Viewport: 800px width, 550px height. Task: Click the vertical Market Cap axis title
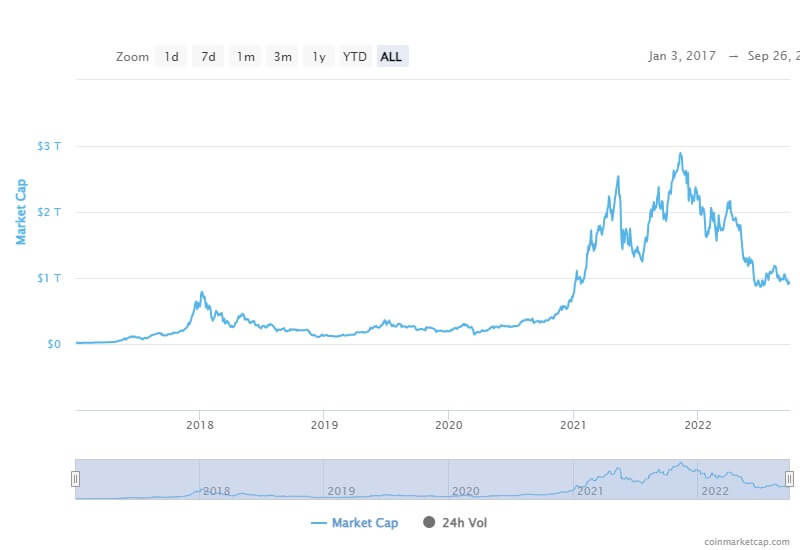20,212
